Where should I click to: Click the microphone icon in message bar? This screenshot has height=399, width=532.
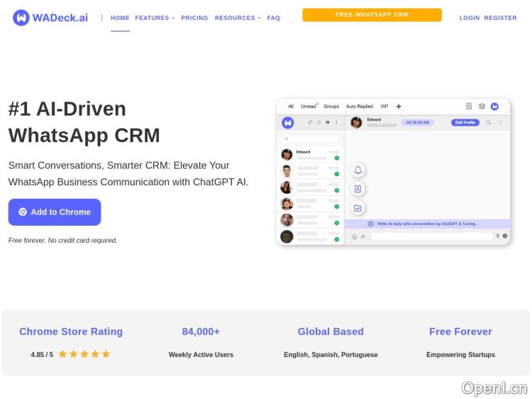pyautogui.click(x=497, y=236)
